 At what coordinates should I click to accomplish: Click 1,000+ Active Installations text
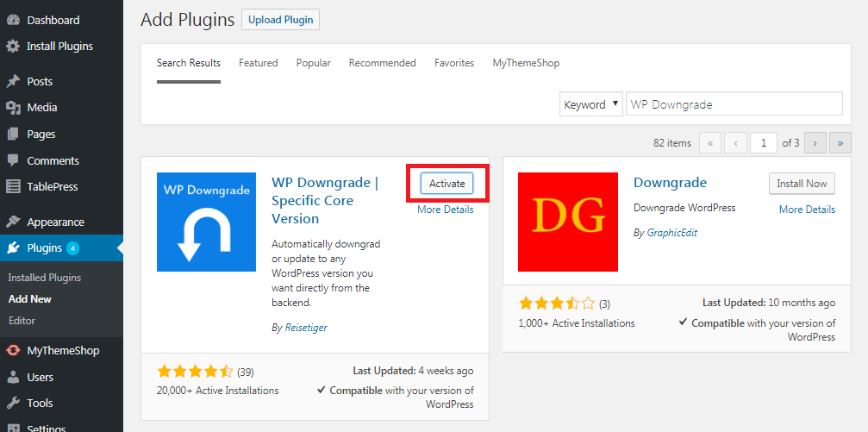pos(577,322)
